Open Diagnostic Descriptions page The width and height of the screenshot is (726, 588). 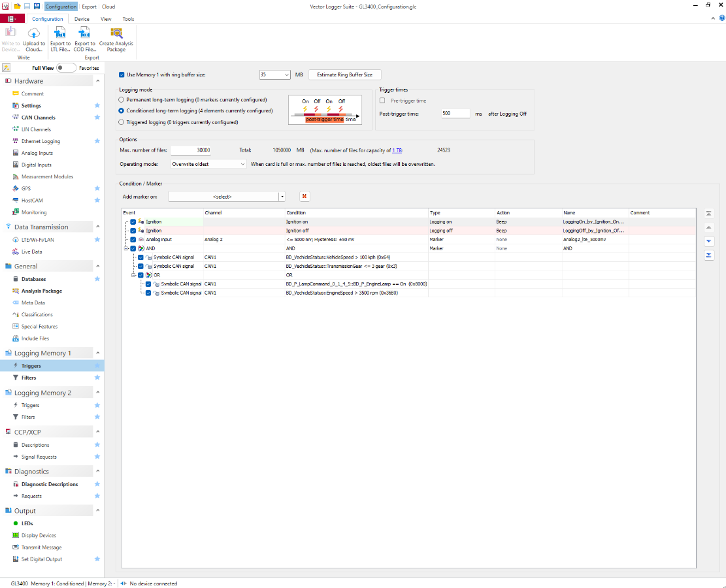click(50, 484)
